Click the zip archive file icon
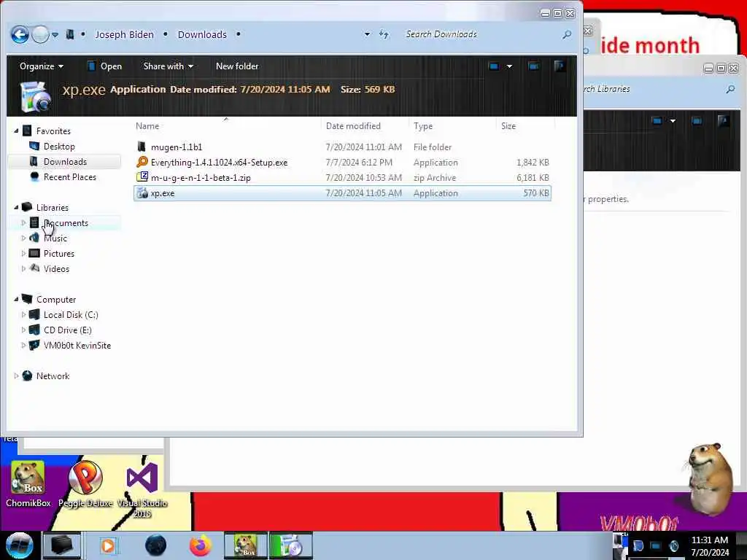747x560 pixels. pos(142,177)
